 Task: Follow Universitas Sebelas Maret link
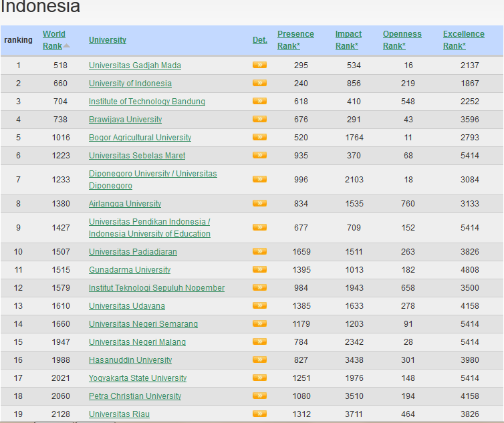pyautogui.click(x=137, y=155)
